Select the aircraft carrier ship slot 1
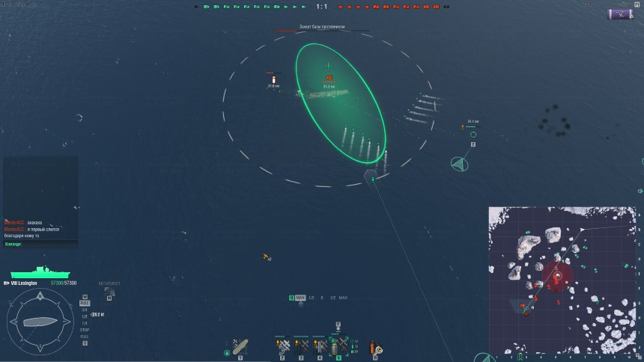 240,347
